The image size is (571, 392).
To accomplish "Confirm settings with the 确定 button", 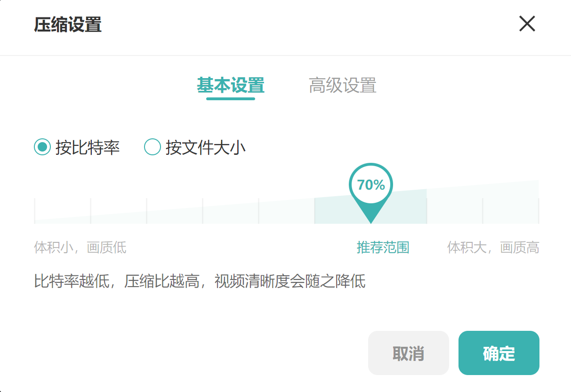I will 499,353.
